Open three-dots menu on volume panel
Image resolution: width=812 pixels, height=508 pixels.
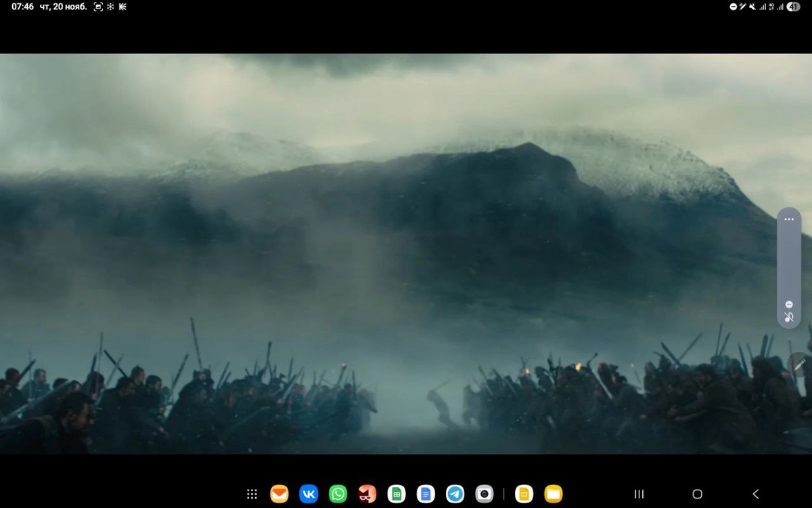(x=789, y=219)
